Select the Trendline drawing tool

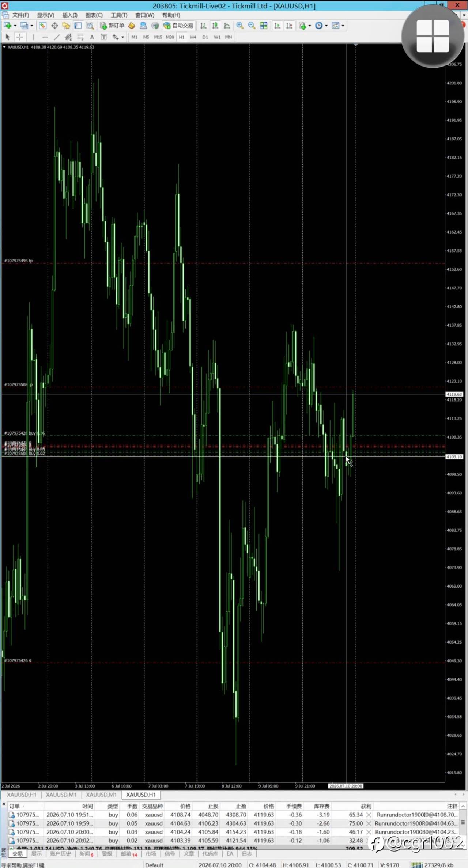pos(57,37)
